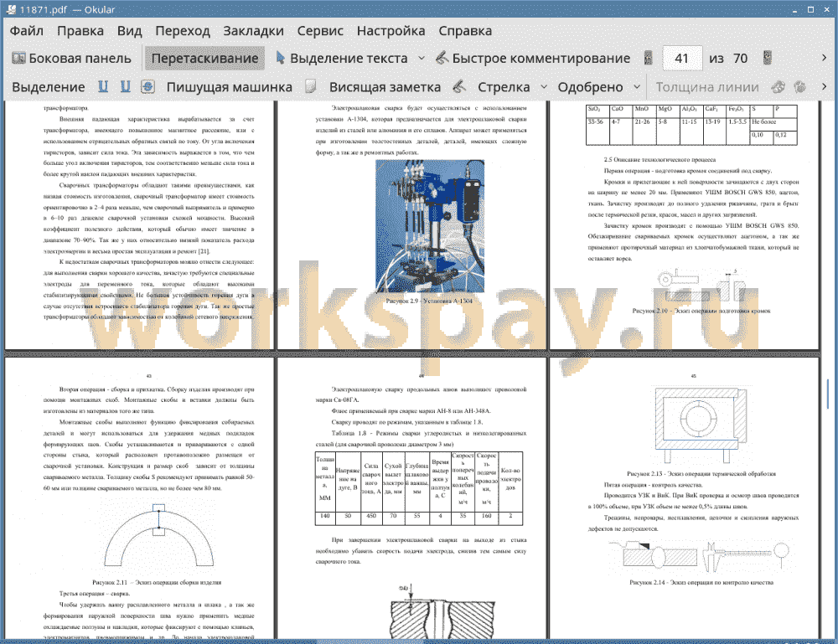This screenshot has height=644, width=838.
Task: Click the caption 'Рисунок 2.9 - Установка А-1304'
Action: [429, 301]
